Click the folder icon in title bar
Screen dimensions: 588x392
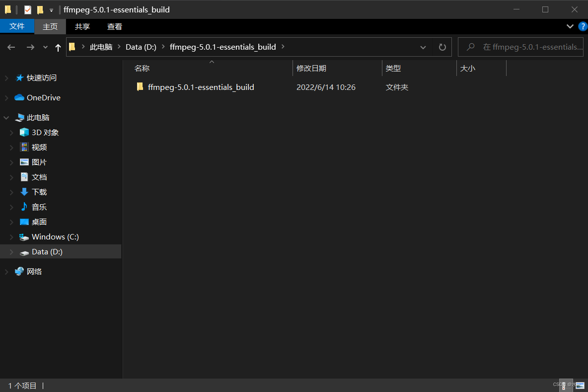(x=8, y=9)
